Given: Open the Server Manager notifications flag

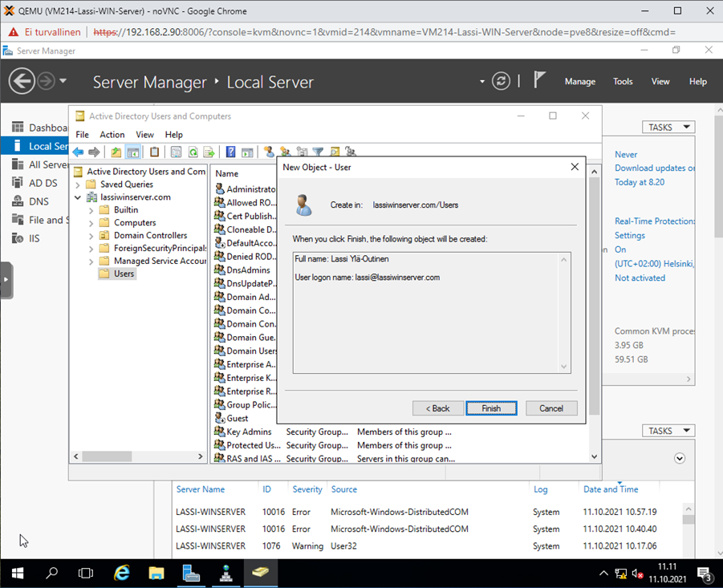Looking at the screenshot, I should pyautogui.click(x=539, y=80).
